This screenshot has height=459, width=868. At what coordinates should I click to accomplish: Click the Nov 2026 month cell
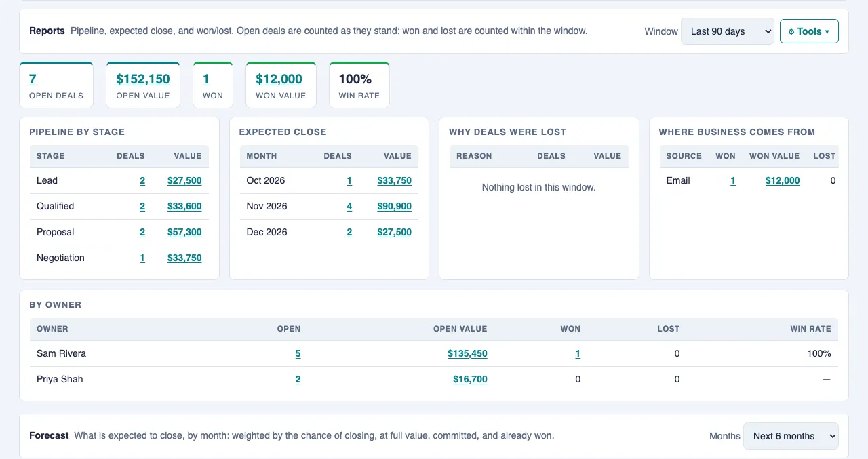pos(267,206)
